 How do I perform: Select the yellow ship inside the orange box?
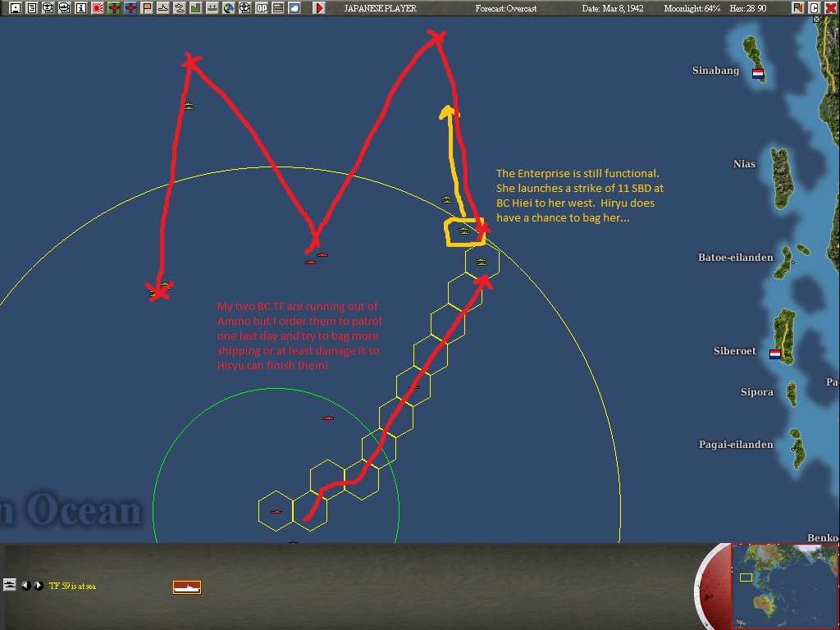pyautogui.click(x=464, y=231)
